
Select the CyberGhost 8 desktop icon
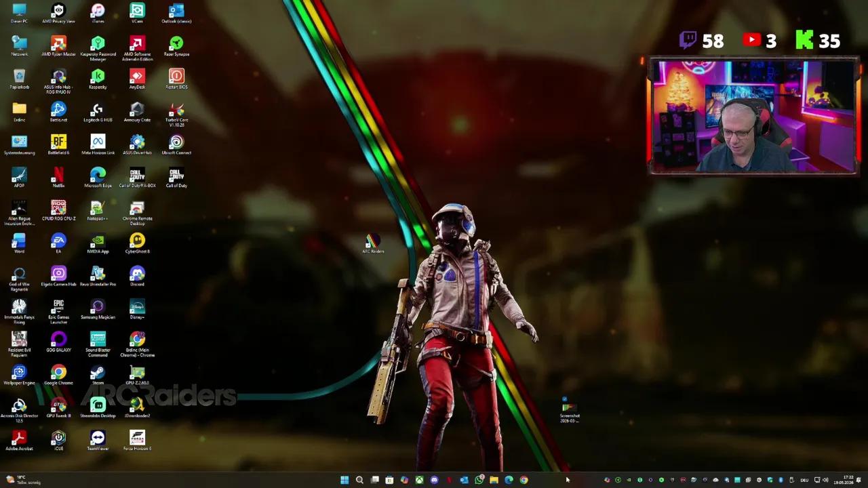click(x=137, y=243)
